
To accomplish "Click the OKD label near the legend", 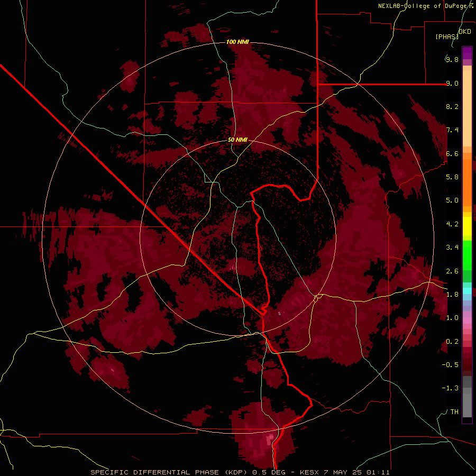I will 465,32.
